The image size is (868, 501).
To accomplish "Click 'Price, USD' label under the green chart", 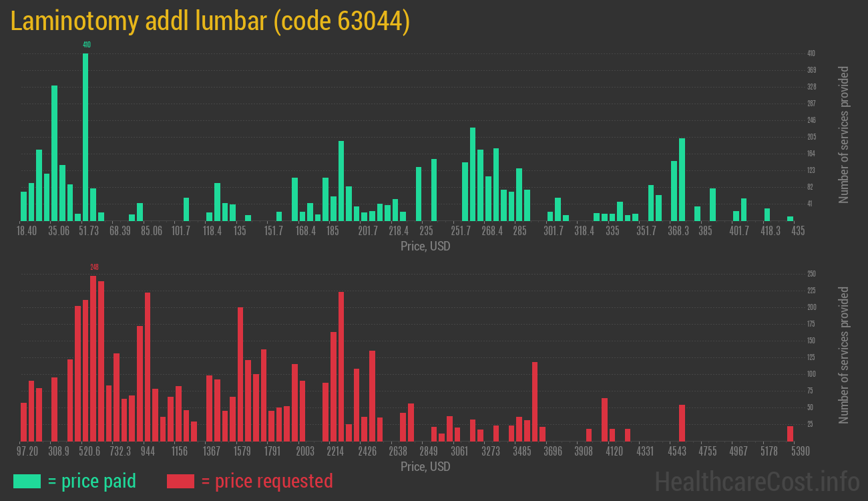I will (x=425, y=246).
